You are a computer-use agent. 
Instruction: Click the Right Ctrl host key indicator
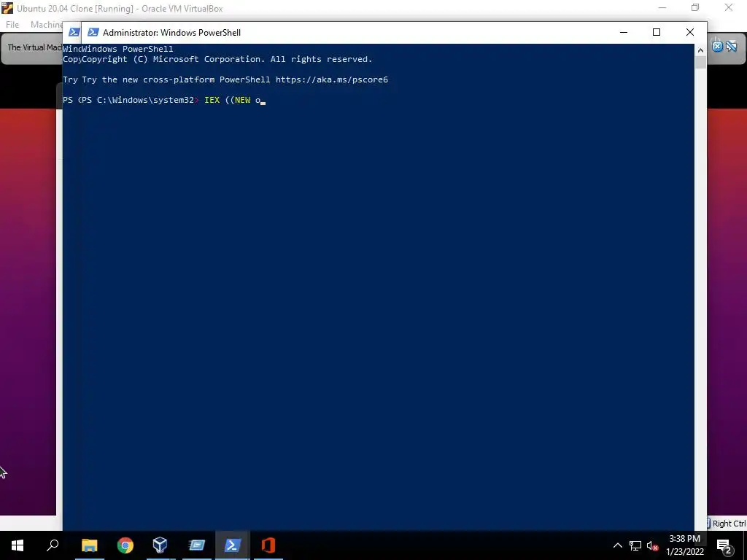729,524
